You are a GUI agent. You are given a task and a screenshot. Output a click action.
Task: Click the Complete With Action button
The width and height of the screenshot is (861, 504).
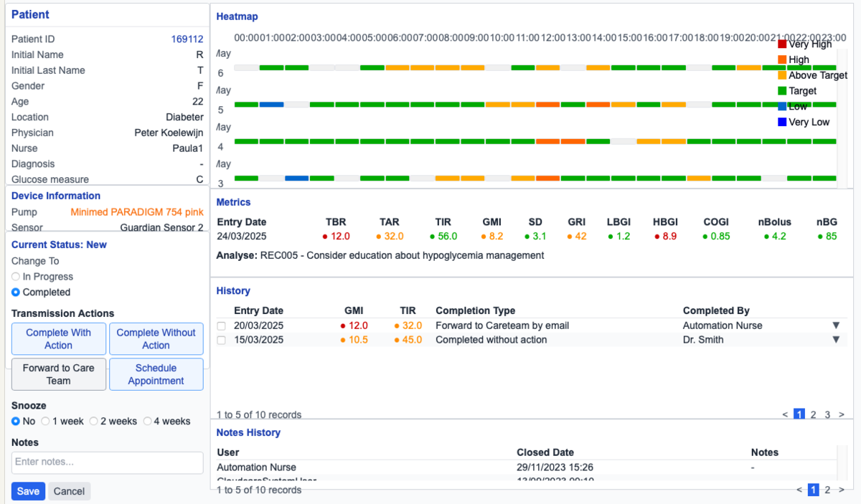(x=59, y=339)
